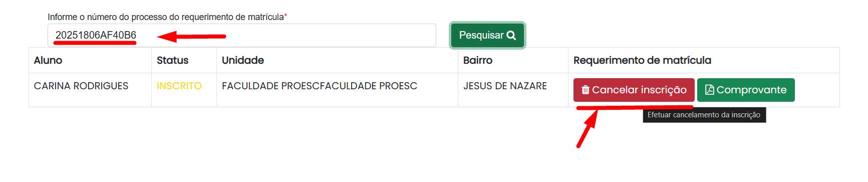Select the Requerimento de matrícula column header
The height and width of the screenshot is (182, 868).
642,60
